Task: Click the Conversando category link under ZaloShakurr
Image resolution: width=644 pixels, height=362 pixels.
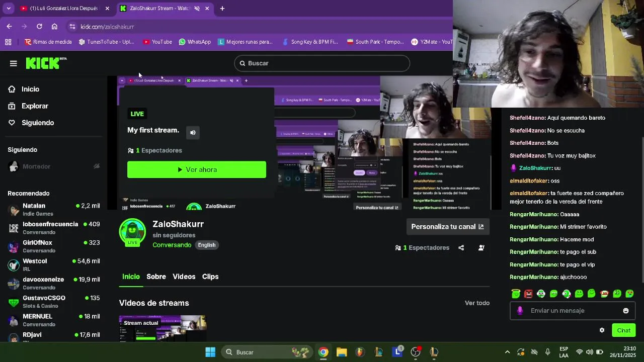Action: 172,245
